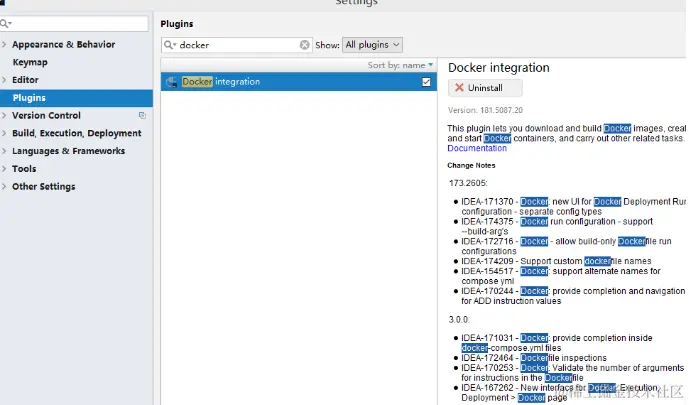Viewport: 689px width, 405px height.
Task: Open Appearance & Behavior settings
Action: point(64,44)
